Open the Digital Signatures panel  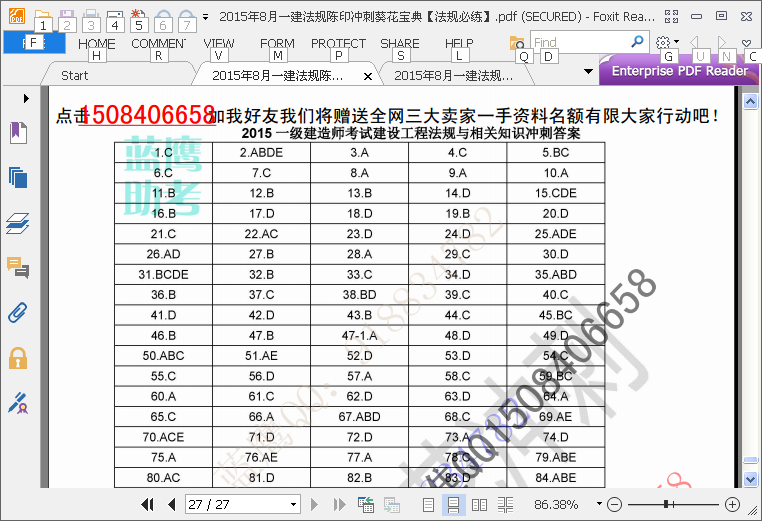tap(18, 403)
